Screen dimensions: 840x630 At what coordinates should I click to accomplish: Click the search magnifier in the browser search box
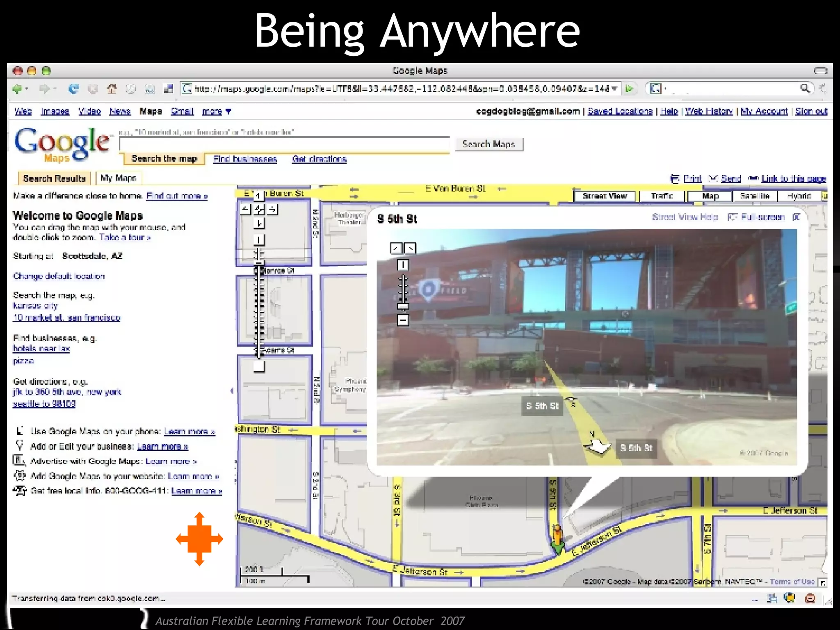805,89
